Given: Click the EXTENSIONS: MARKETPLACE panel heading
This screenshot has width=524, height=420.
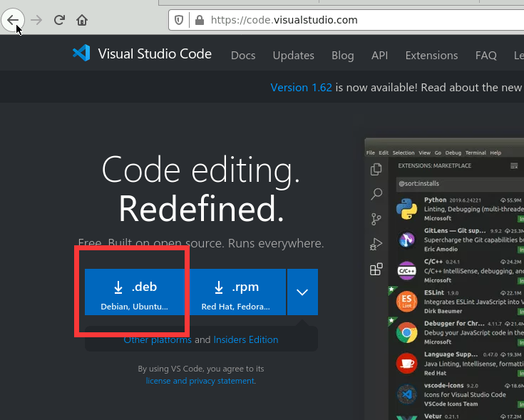Looking at the screenshot, I should [x=434, y=165].
